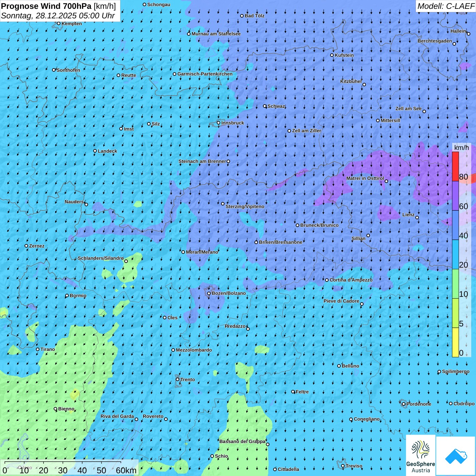Click the 'Mezzolombardo' place name

click(x=194, y=350)
